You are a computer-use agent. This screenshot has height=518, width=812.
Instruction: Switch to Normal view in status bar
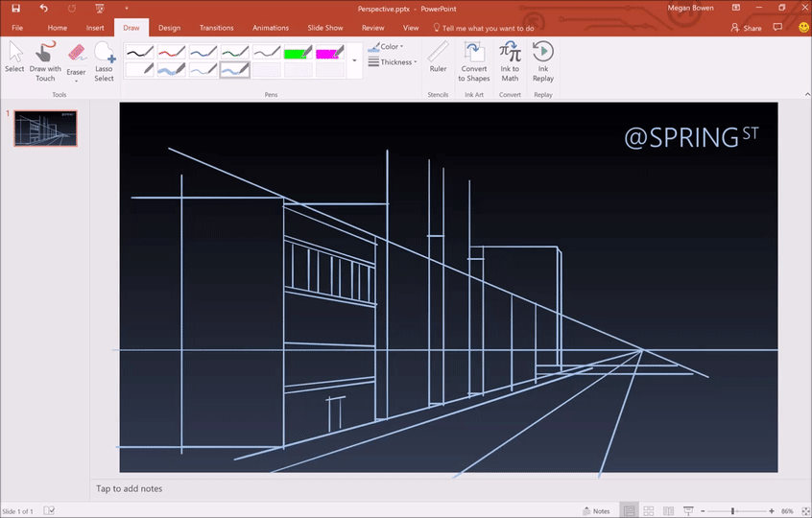coord(629,511)
